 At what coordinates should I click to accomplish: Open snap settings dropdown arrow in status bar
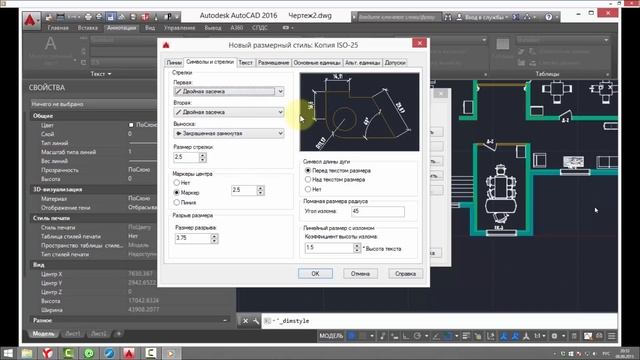(x=372, y=336)
